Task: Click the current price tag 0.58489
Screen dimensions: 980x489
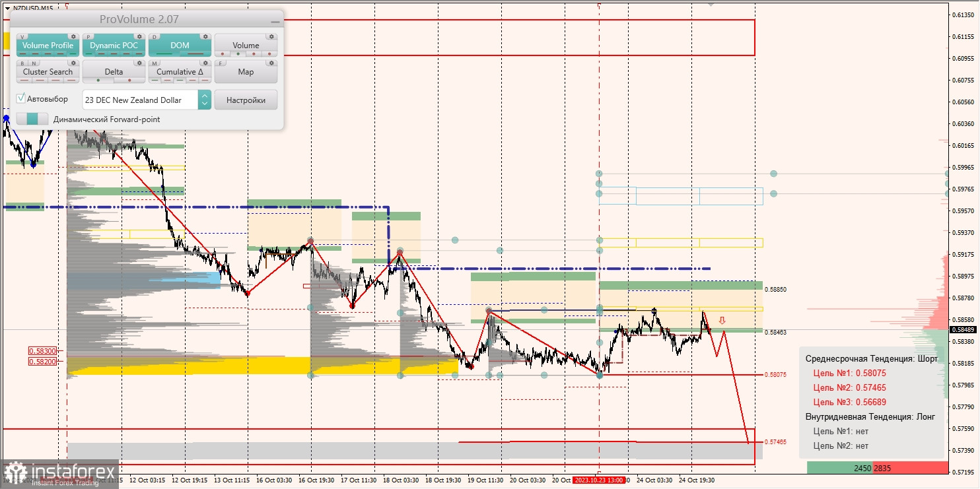Action: point(963,330)
